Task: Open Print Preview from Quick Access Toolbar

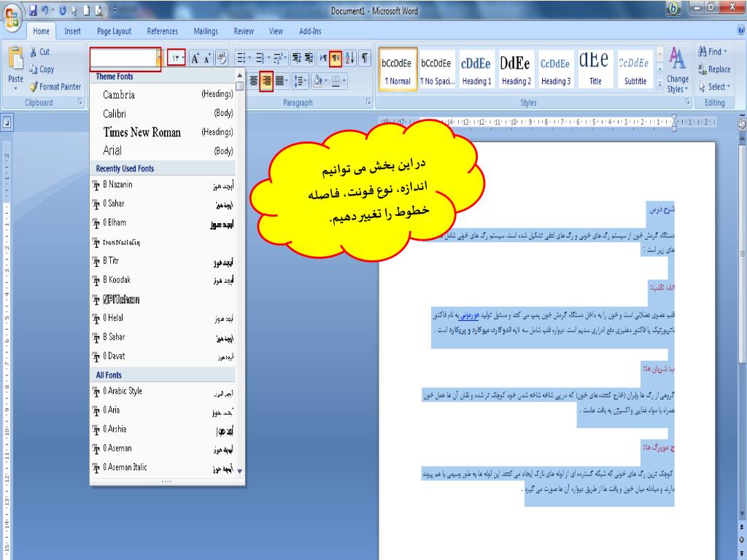Action: 98,10
